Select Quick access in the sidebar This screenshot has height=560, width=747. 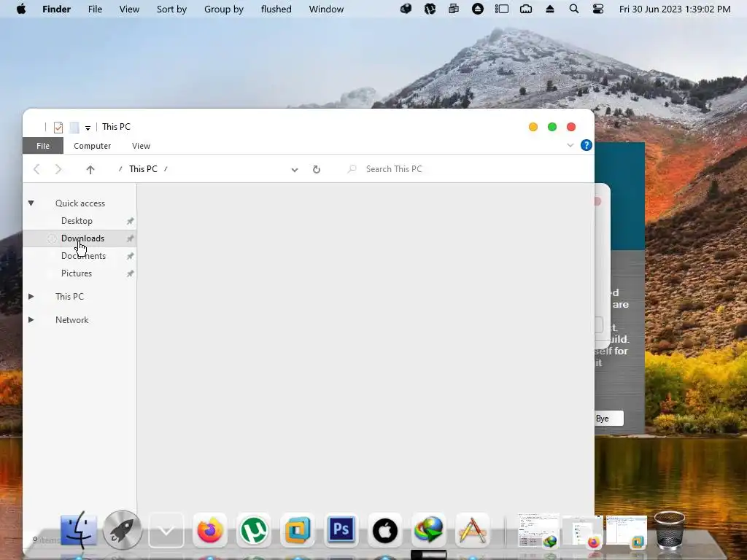pos(80,203)
